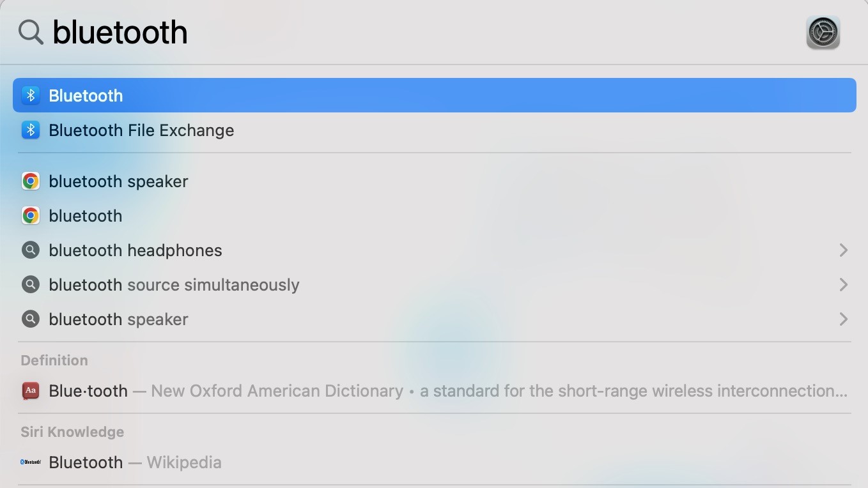Click the Bluetooth logo beside Wikipedia result
The height and width of the screenshot is (488, 868).
(x=31, y=462)
